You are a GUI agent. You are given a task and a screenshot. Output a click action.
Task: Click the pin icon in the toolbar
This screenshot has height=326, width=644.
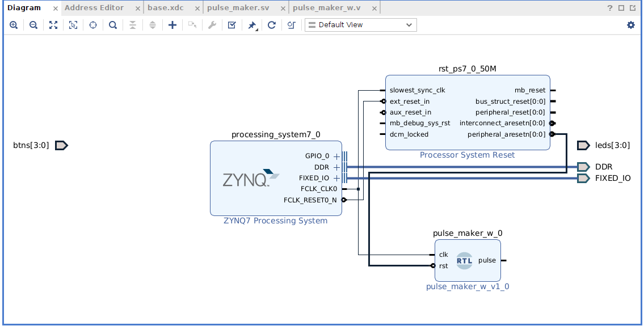click(252, 25)
